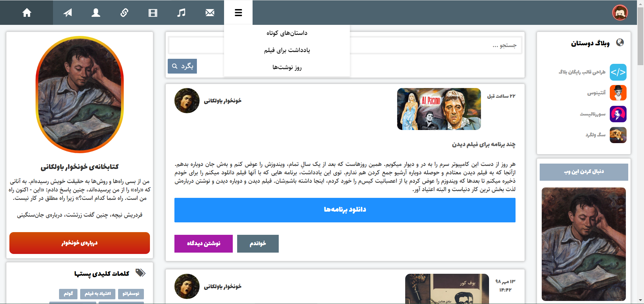
Task: Click the tags icon beside کلمات کلیدی پستها
Action: pyautogui.click(x=140, y=273)
